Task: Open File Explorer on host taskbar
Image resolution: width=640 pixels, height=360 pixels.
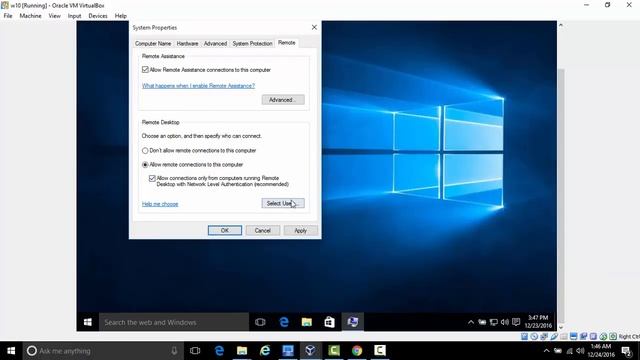Action: 242,351
